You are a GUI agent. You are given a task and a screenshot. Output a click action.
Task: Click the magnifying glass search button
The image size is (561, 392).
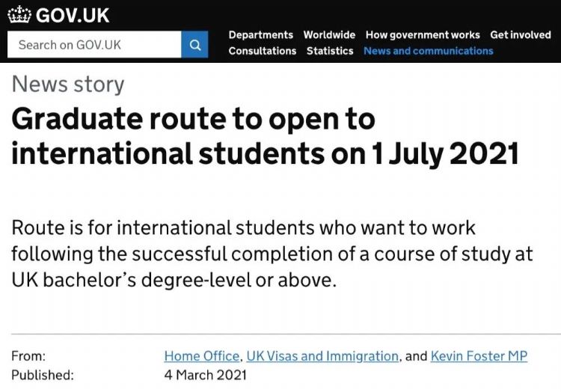tap(194, 45)
